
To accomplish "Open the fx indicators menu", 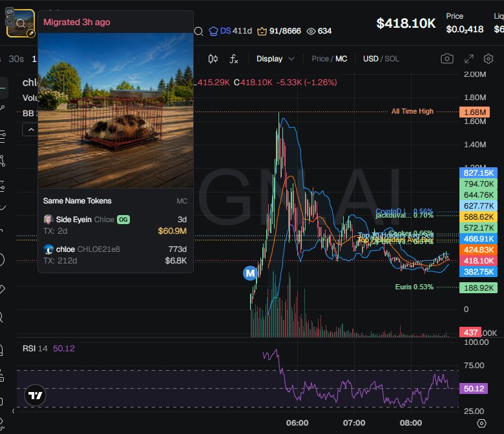I will click(x=234, y=59).
